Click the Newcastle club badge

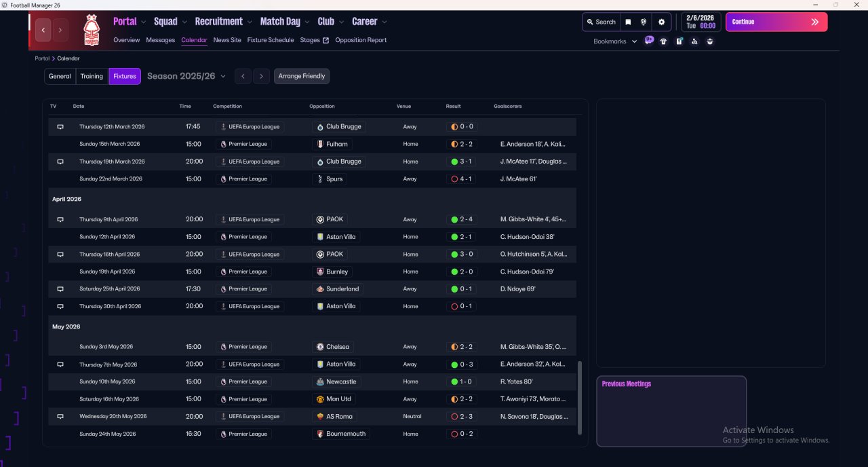coord(320,381)
